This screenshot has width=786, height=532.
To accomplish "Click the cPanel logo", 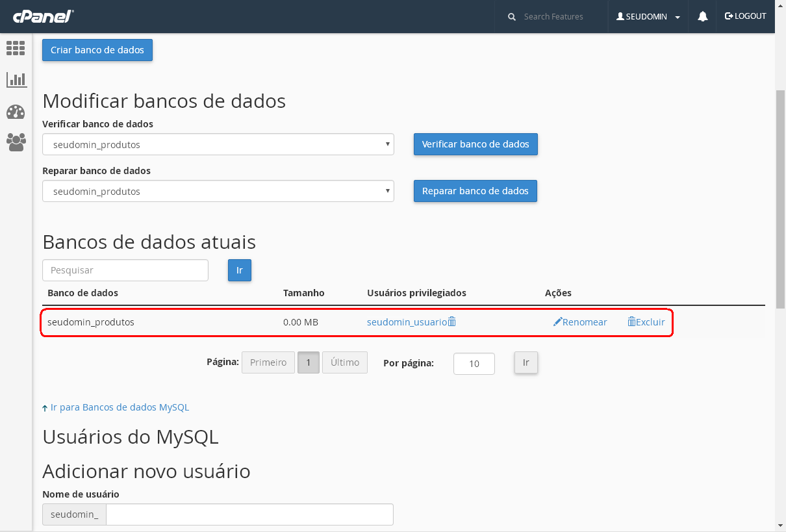I will (x=42, y=16).
